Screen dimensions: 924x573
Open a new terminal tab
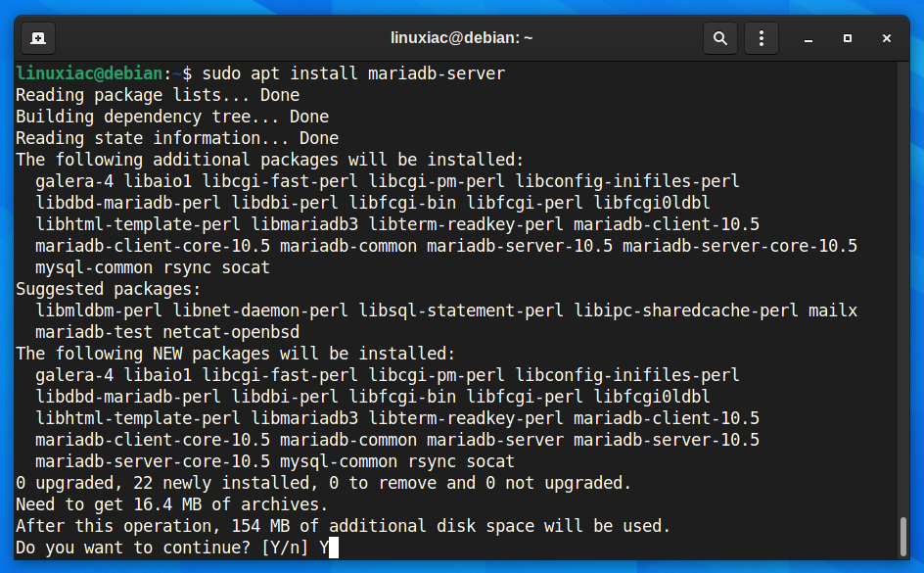(x=38, y=38)
